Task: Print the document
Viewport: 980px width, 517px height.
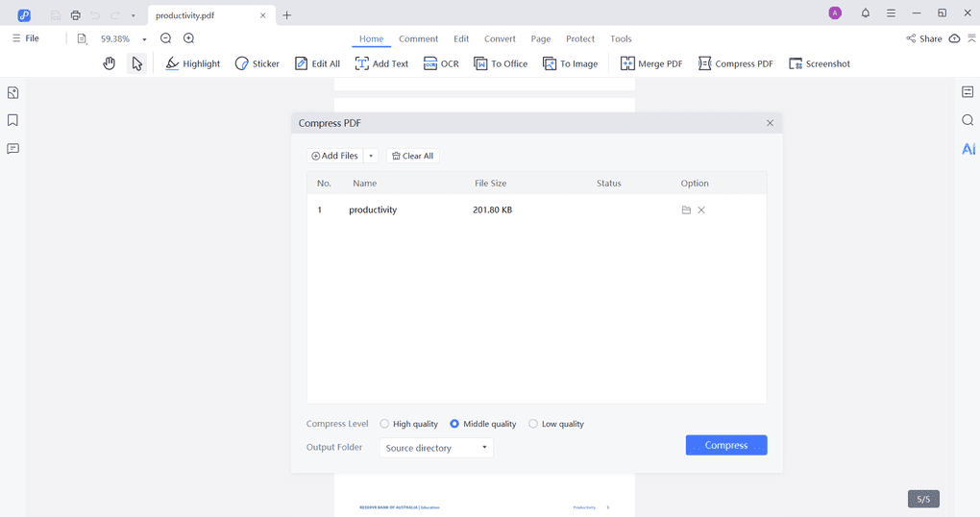Action: tap(76, 15)
